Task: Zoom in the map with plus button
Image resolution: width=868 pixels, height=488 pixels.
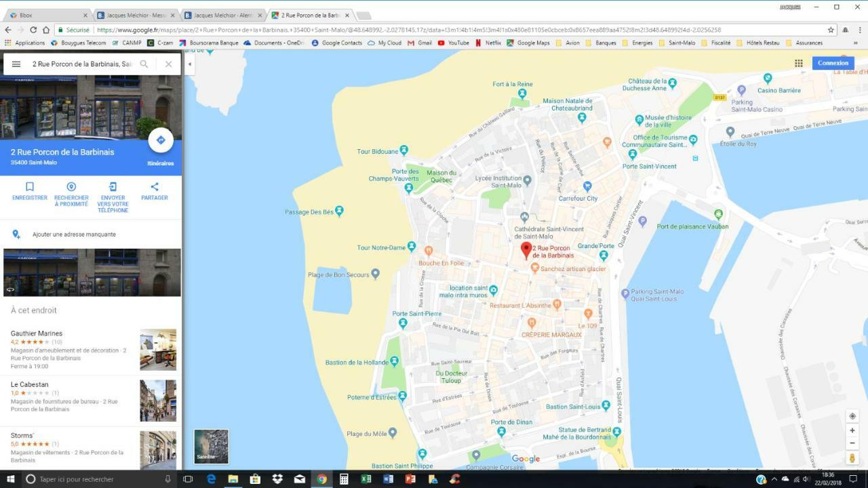Action: click(x=852, y=430)
